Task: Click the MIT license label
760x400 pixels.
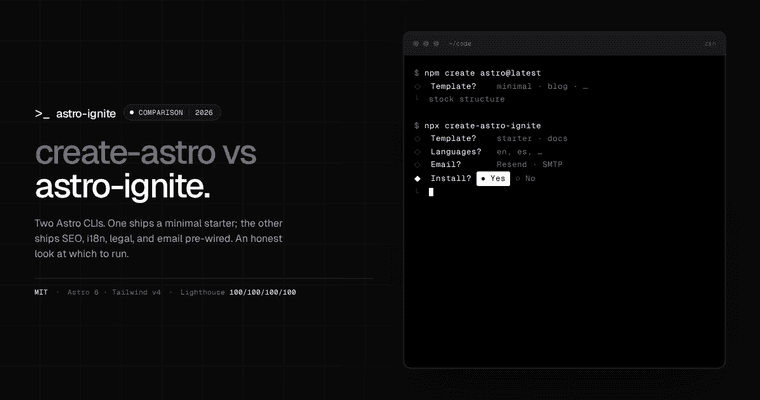Action: [41, 292]
